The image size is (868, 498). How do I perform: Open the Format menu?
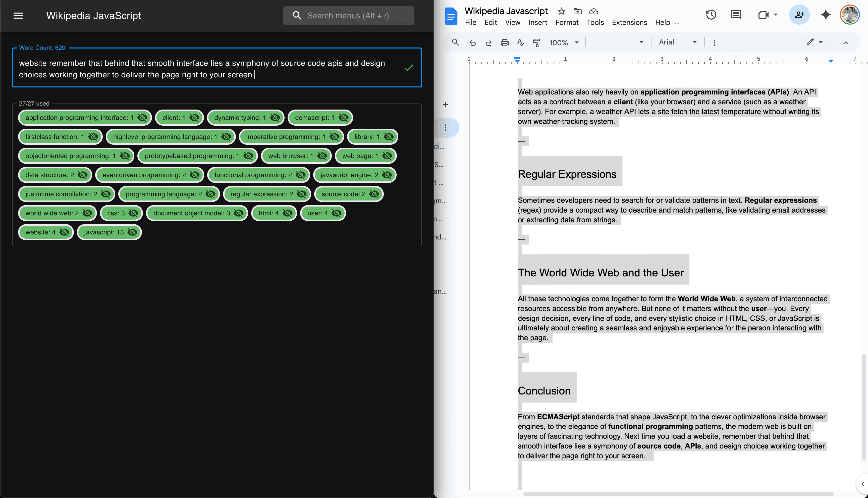pos(566,22)
